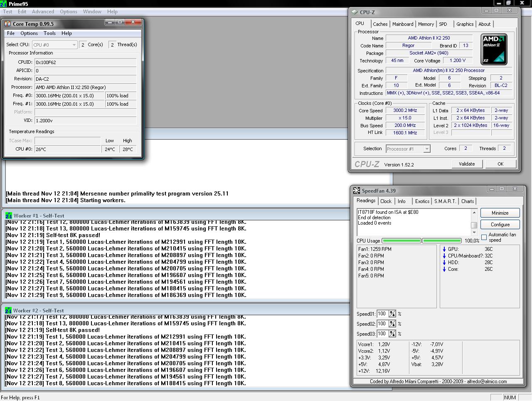The width and height of the screenshot is (532, 401).
Task: Click the Speed02 spinner arrows
Action: tap(392, 324)
